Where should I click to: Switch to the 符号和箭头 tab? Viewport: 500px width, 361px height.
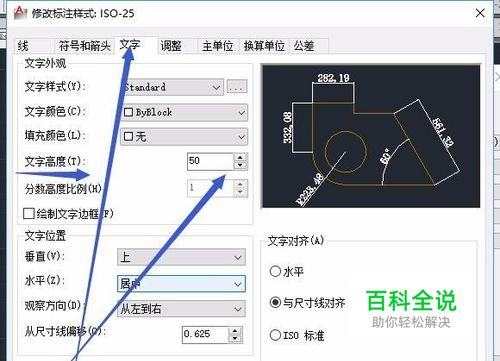pos(85,46)
